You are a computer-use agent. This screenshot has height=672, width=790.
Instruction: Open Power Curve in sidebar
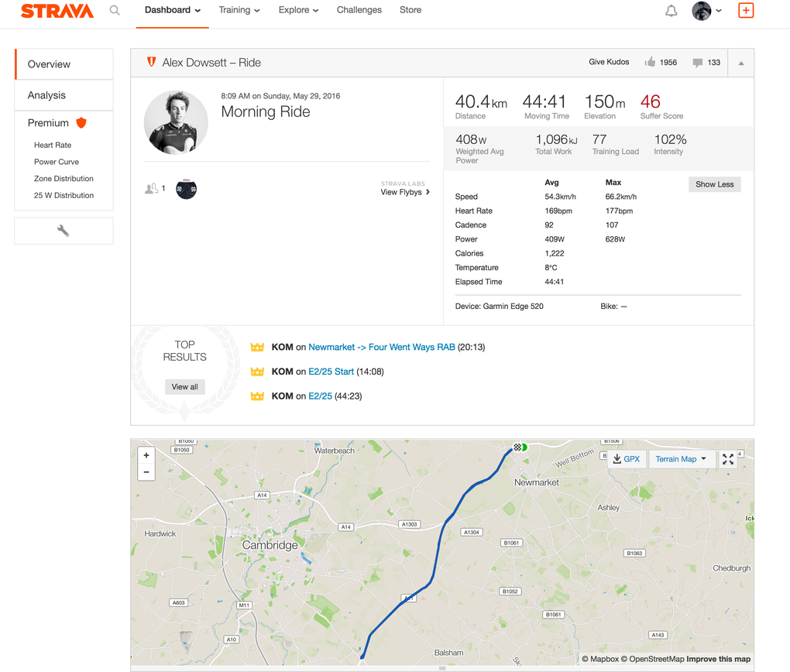point(57,162)
